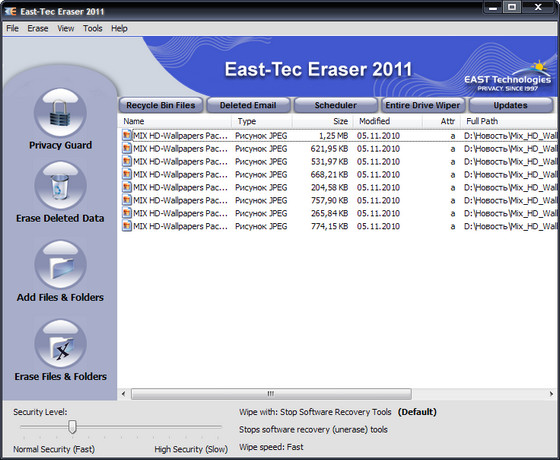Click the JPEG file icon of the 621,95 KB row

tap(126, 149)
